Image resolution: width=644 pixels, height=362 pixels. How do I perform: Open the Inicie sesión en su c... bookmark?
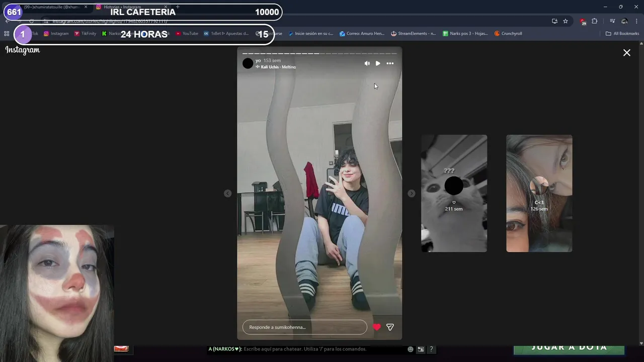coord(310,34)
